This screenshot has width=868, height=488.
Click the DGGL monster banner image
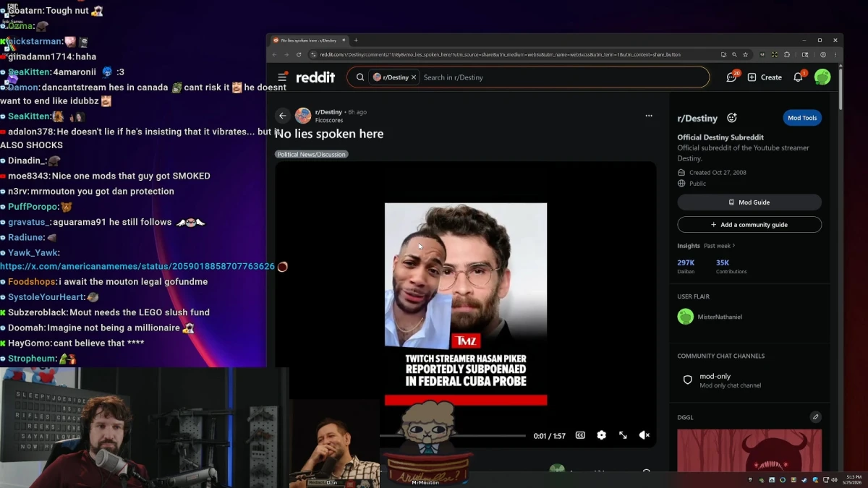tap(749, 450)
